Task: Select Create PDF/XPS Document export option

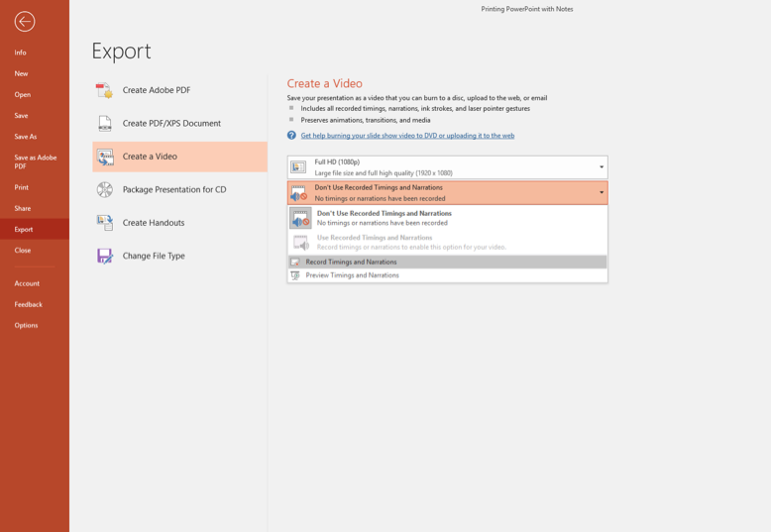Action: coord(180,124)
